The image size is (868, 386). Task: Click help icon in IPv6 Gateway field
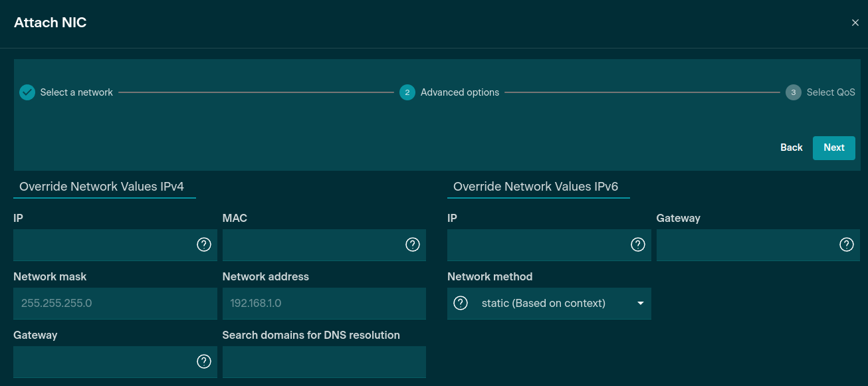point(847,244)
